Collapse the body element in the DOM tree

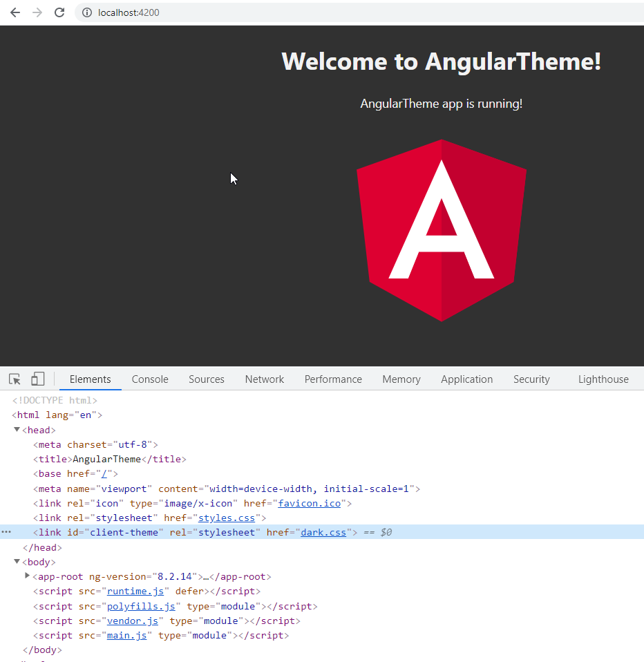coord(17,561)
